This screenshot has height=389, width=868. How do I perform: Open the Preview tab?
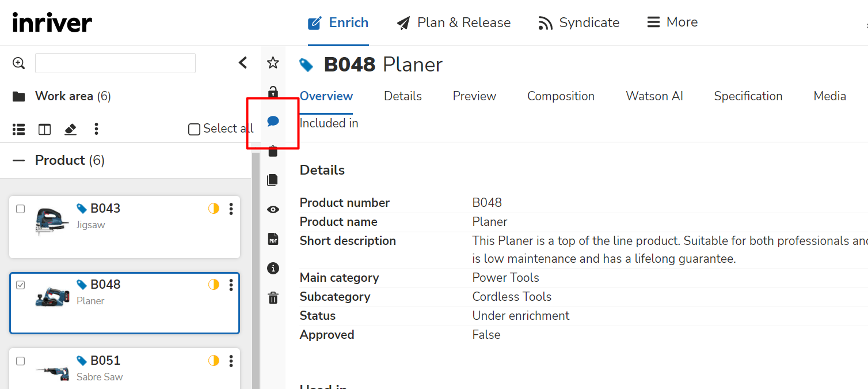[474, 96]
